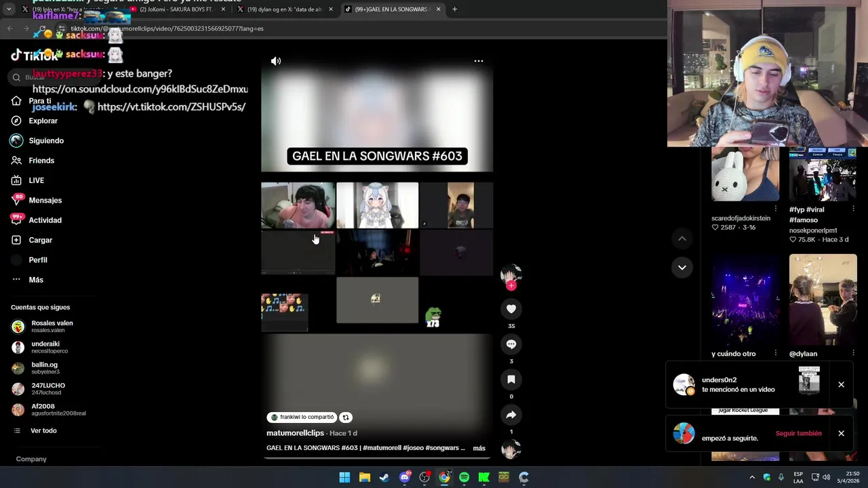Mute the TikTok video sound
The image size is (868, 488).
coord(276,61)
